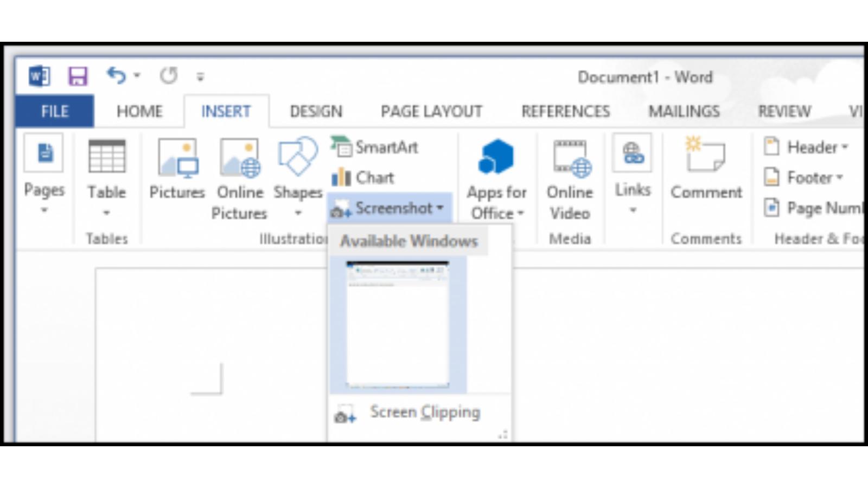Click the "Illustrations" group label
The image size is (868, 488).
293,239
